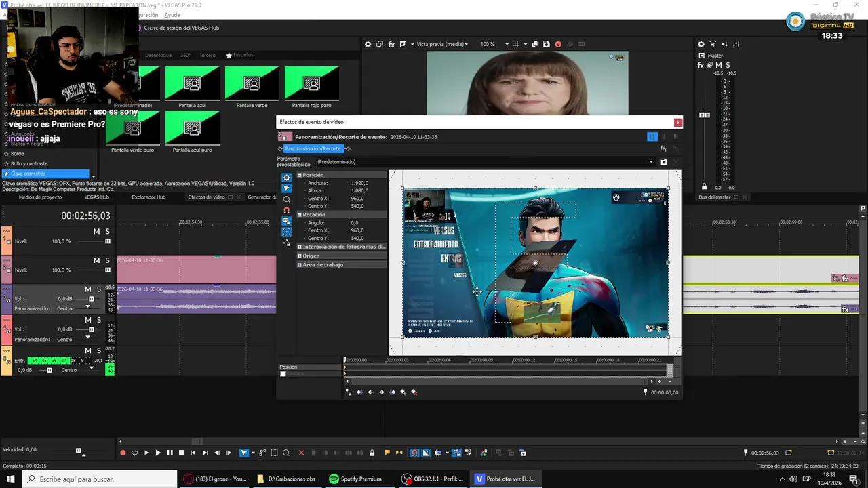
Task: Collapse the Posición property group
Action: pos(300,175)
